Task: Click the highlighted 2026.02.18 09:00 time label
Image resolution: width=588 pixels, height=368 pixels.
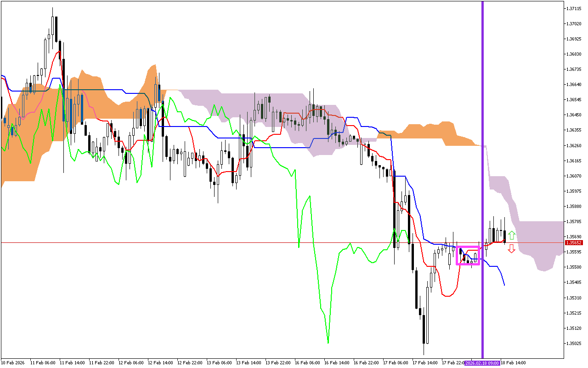Action: [482, 363]
